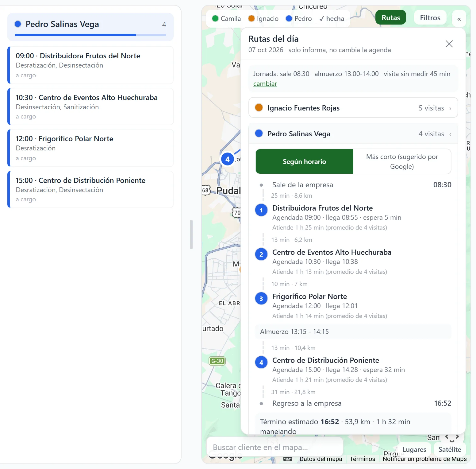This screenshot has height=469, width=476.
Task: Click the "Sale de la empresa" departure row
Action: pos(353,185)
